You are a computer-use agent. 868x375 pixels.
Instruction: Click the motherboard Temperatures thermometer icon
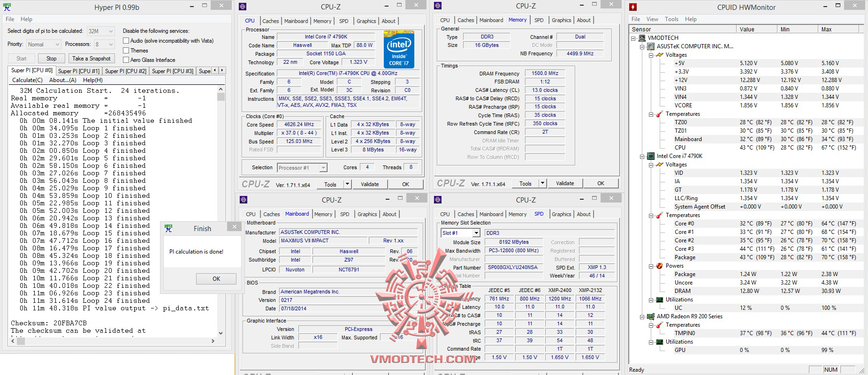(x=660, y=114)
